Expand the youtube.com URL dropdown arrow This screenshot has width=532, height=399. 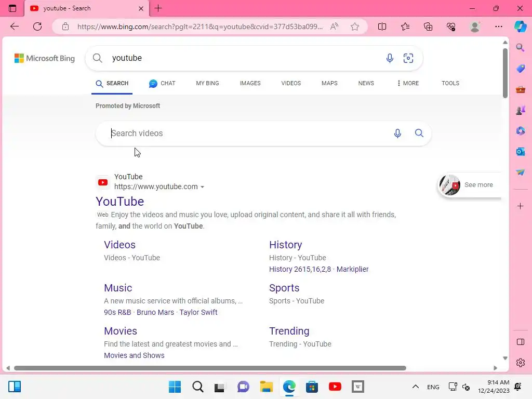[x=202, y=187]
